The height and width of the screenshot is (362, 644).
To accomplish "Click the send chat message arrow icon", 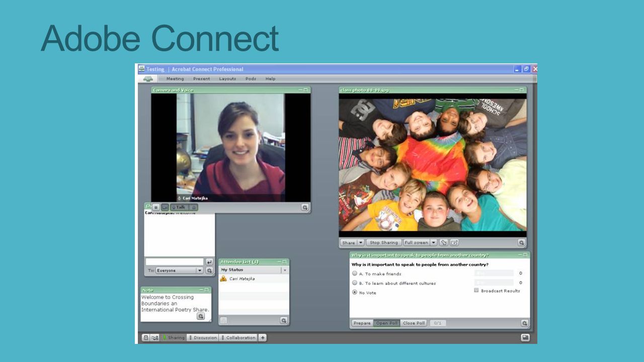I will coord(209,262).
